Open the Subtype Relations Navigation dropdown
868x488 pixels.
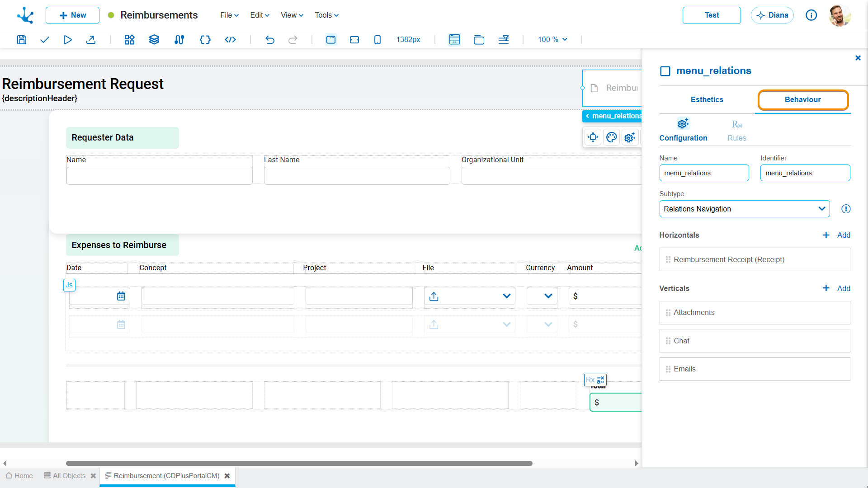pos(745,209)
